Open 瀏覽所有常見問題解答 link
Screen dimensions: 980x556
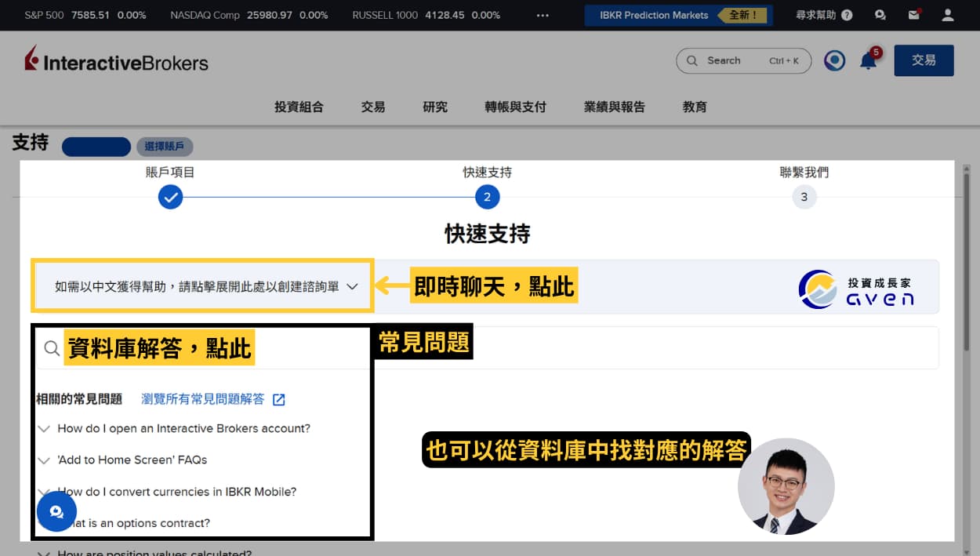pos(202,399)
